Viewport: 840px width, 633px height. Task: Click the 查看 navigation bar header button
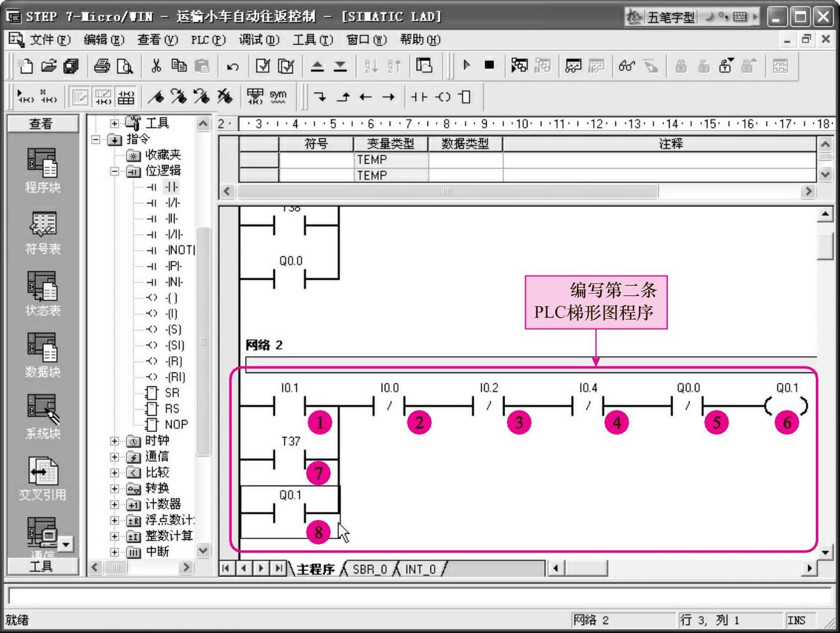42,123
